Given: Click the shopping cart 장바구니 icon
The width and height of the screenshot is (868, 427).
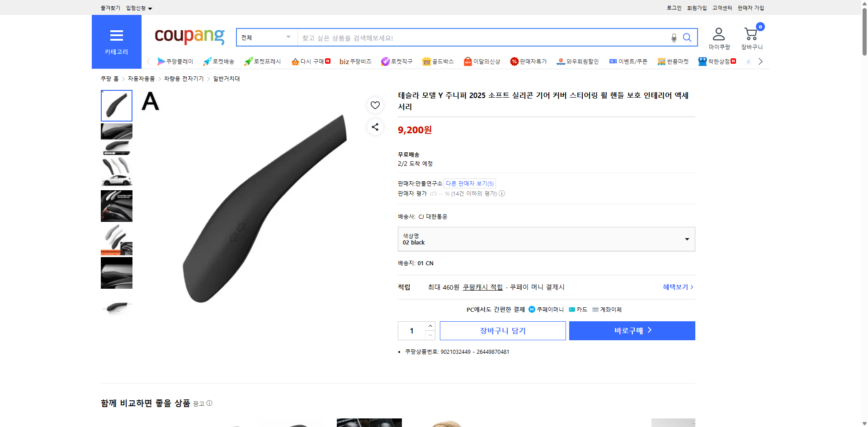Looking at the screenshot, I should (x=750, y=33).
